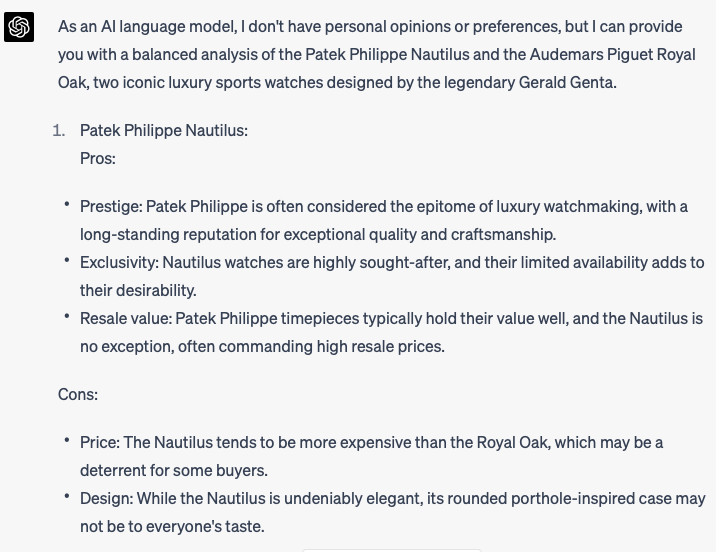Click the bullet dot before 'Resale value'
Viewport: 716px width, 552px height.
coord(67,315)
